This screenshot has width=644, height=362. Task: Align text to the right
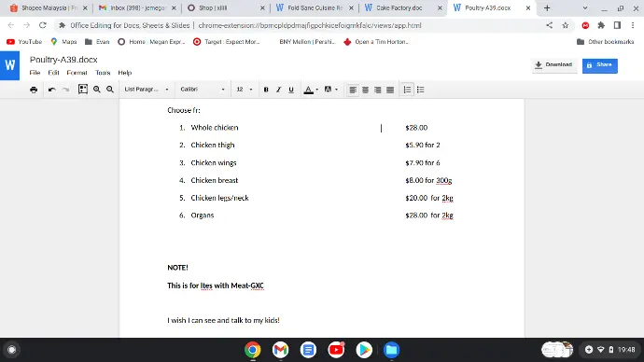click(x=377, y=90)
